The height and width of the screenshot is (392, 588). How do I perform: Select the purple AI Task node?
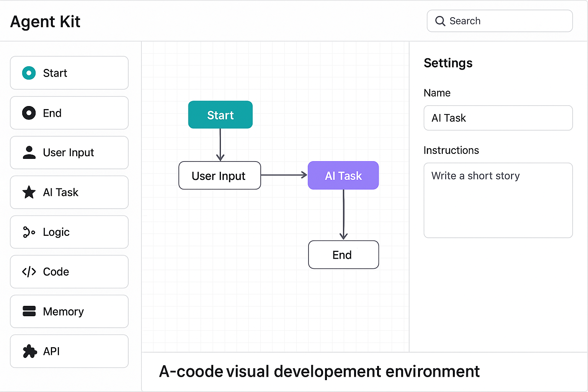click(x=343, y=176)
